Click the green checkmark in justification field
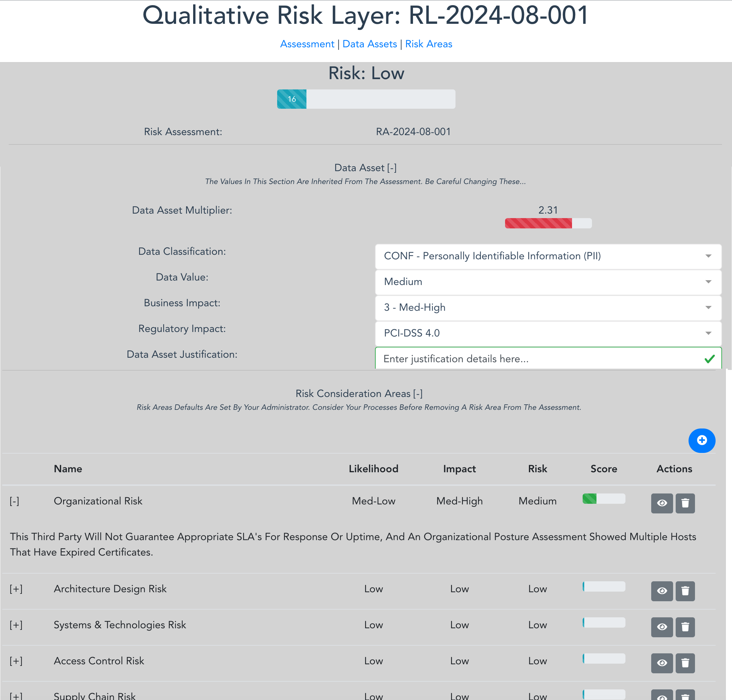Screen dimensions: 732x700 pyautogui.click(x=709, y=359)
